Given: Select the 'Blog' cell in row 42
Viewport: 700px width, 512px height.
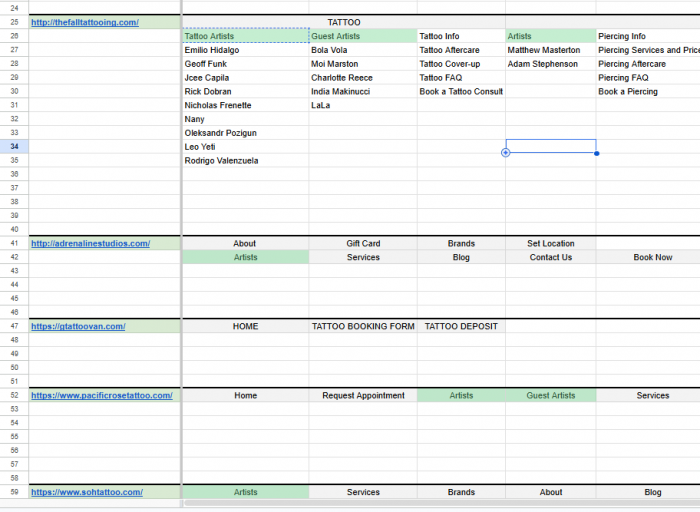Looking at the screenshot, I should tap(461, 257).
